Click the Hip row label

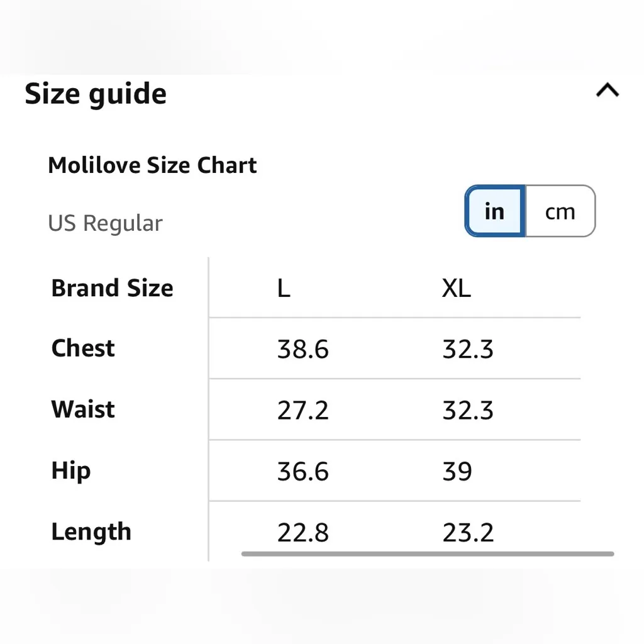click(x=70, y=471)
